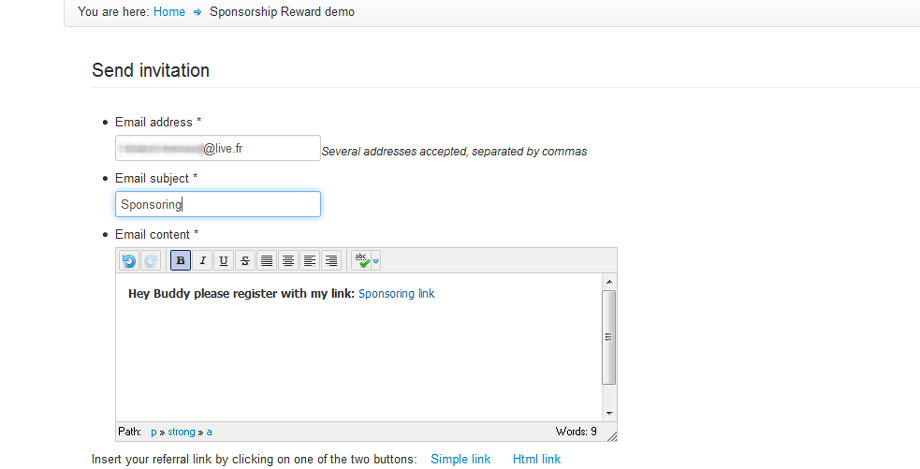This screenshot has height=469, width=920.
Task: Click the editor resize handle corner
Action: coord(612,436)
